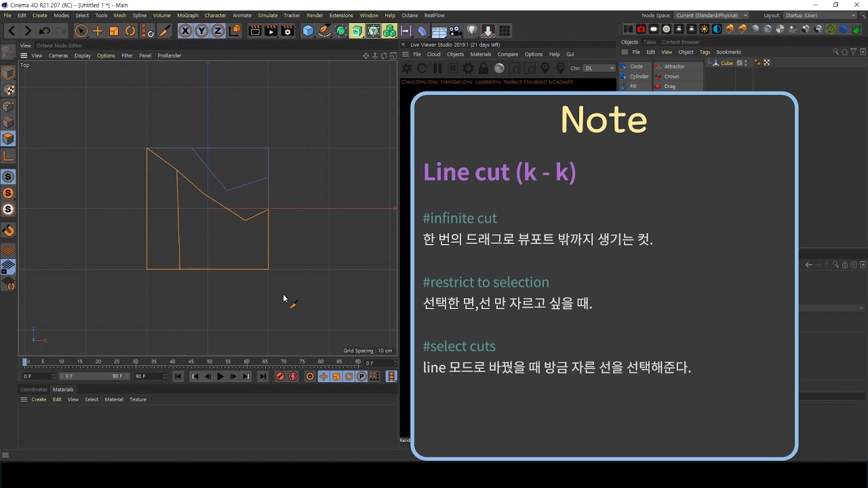Go to the start of the timeline
This screenshot has width=868, height=488.
click(x=178, y=377)
